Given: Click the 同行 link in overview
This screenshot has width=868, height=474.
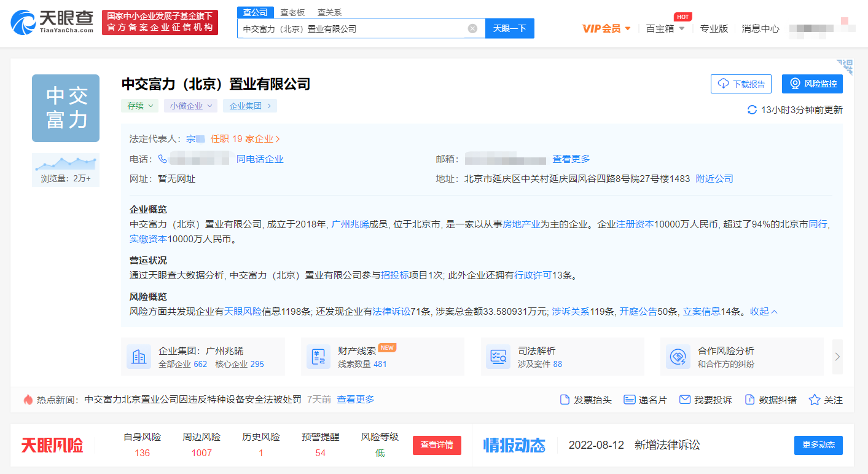Looking at the screenshot, I should point(818,224).
